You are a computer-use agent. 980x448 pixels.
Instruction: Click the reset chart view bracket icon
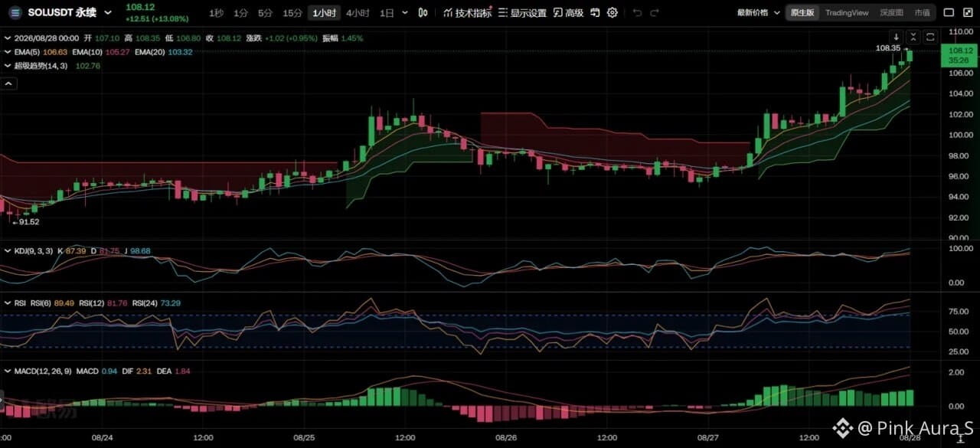(x=930, y=37)
